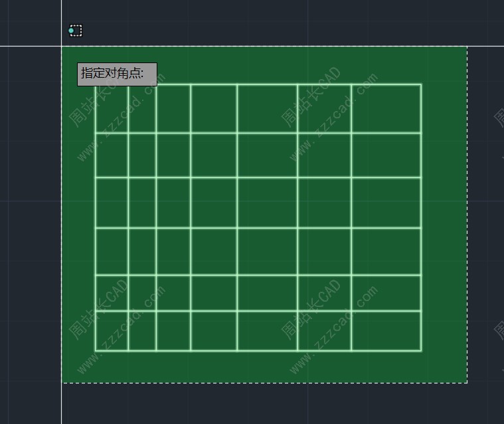504x424 pixels.
Task: Pick the grid's top-right corner point
Action: click(x=421, y=84)
